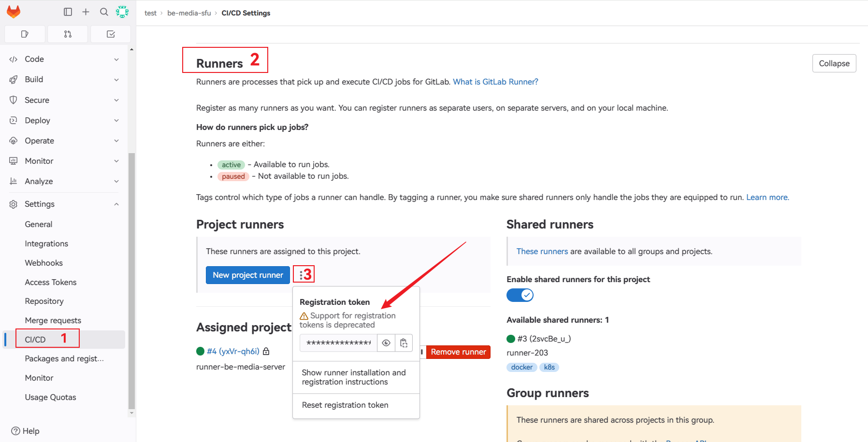Click the Deploy section icon
The image size is (868, 442).
click(14, 120)
